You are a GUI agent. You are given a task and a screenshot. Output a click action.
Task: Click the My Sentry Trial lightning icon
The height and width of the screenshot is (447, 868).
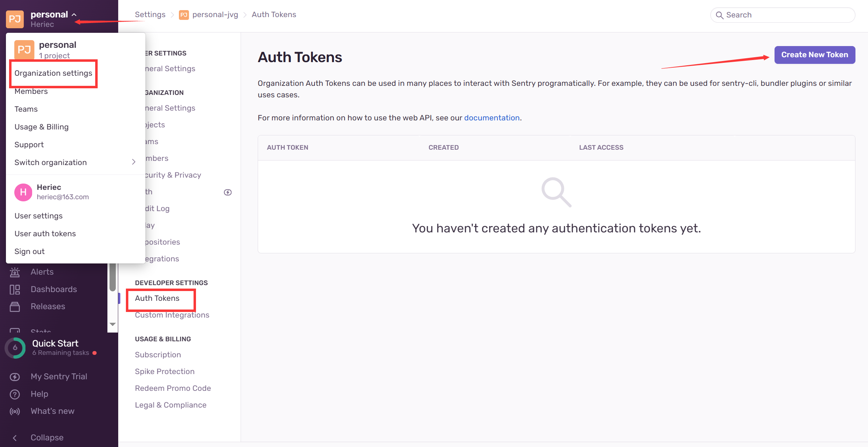(15, 377)
